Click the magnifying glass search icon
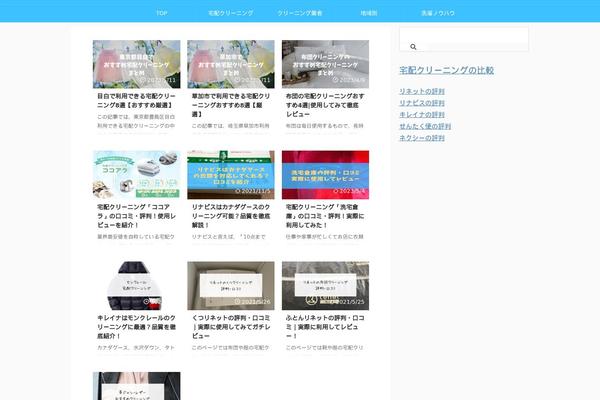The height and width of the screenshot is (400, 600). click(x=413, y=47)
